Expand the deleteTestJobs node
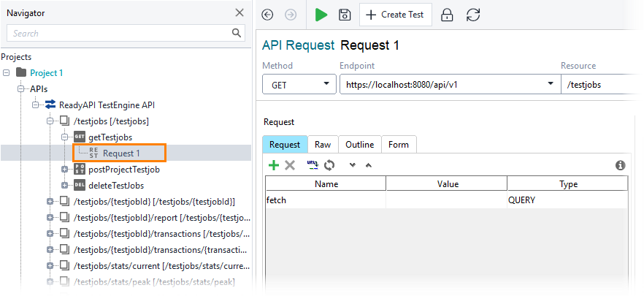Image resolution: width=644 pixels, height=296 pixels. pos(64,185)
